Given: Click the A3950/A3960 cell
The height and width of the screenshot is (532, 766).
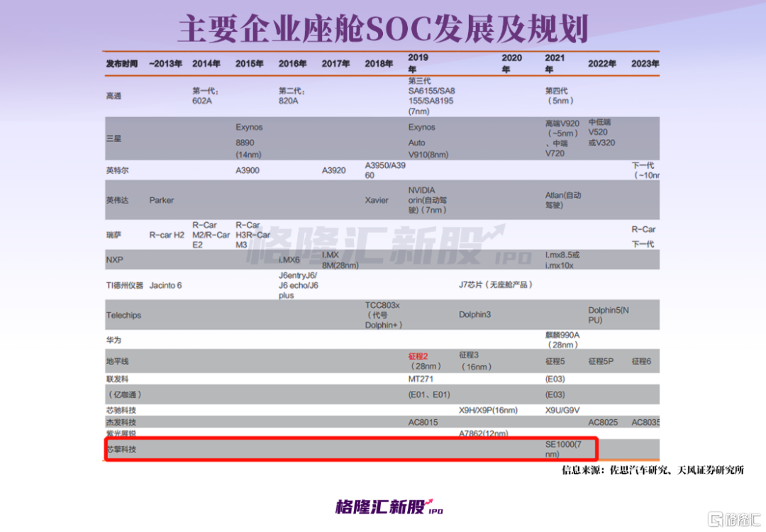Looking at the screenshot, I should coord(385,170).
